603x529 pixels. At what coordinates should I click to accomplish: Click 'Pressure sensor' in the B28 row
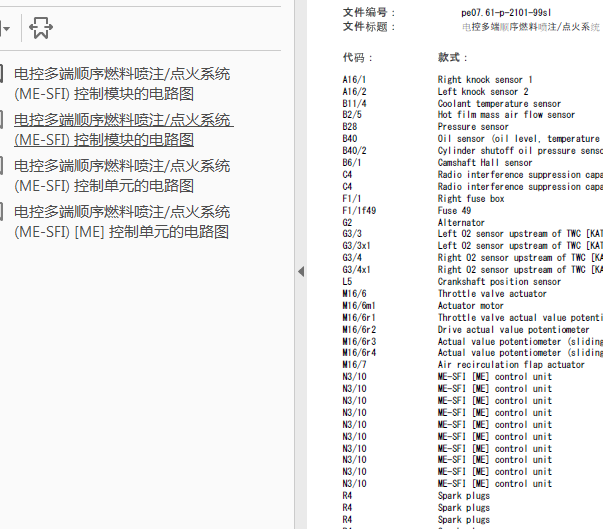473,126
